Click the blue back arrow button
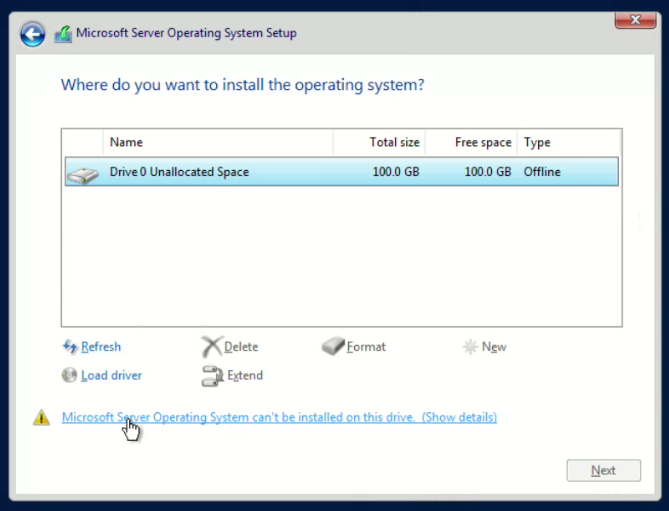 [33, 34]
